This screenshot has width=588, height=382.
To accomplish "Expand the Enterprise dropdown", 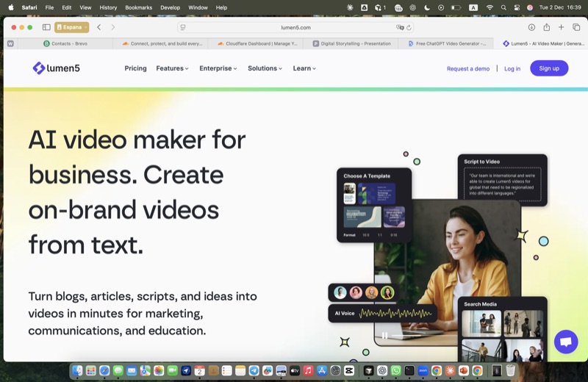I will [x=218, y=68].
